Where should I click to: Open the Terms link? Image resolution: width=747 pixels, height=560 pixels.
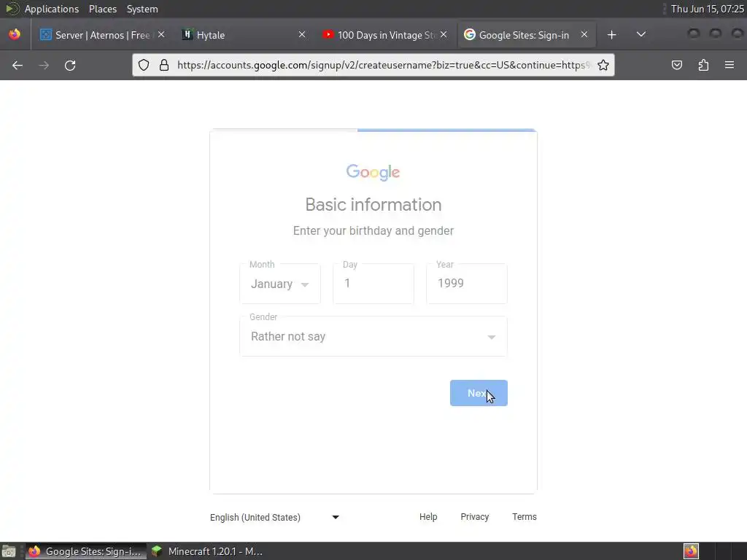tap(525, 517)
